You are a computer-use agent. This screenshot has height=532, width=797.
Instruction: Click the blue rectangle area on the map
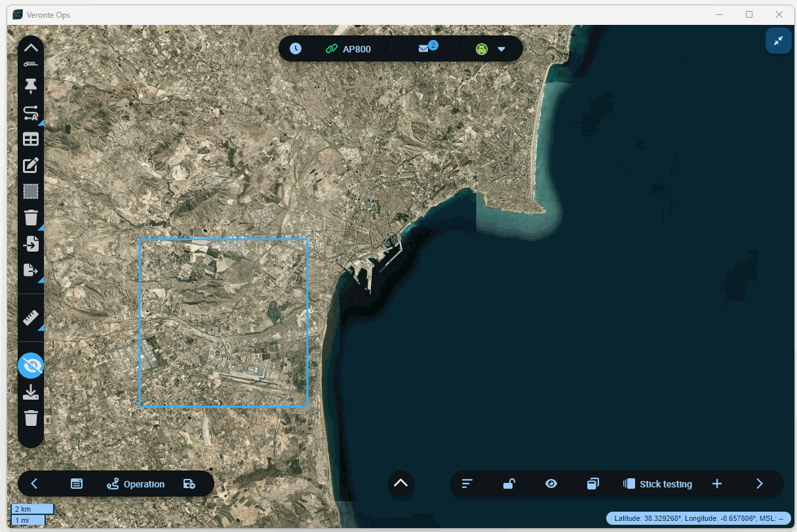[x=224, y=323]
